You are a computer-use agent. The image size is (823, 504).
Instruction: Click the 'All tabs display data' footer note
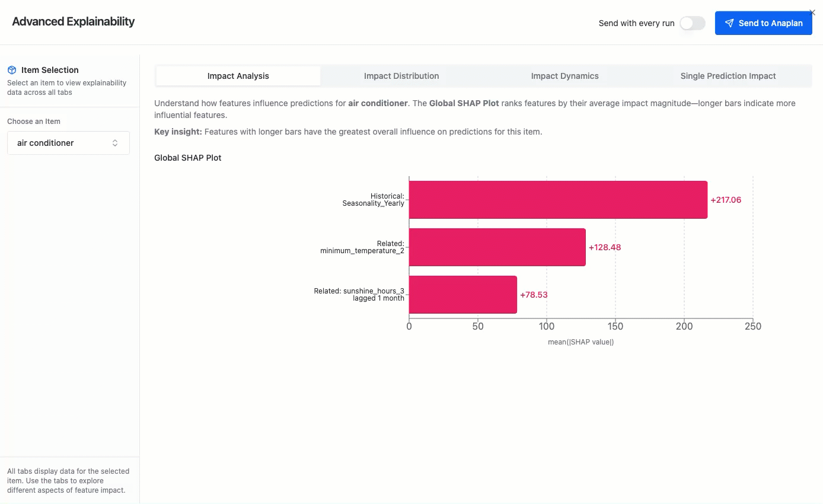pos(68,481)
